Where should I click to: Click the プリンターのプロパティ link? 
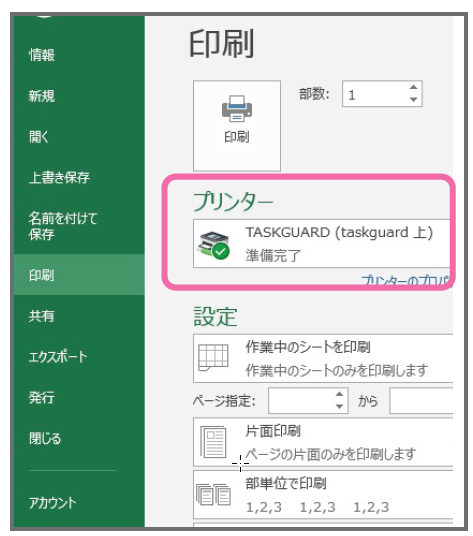pyautogui.click(x=406, y=280)
